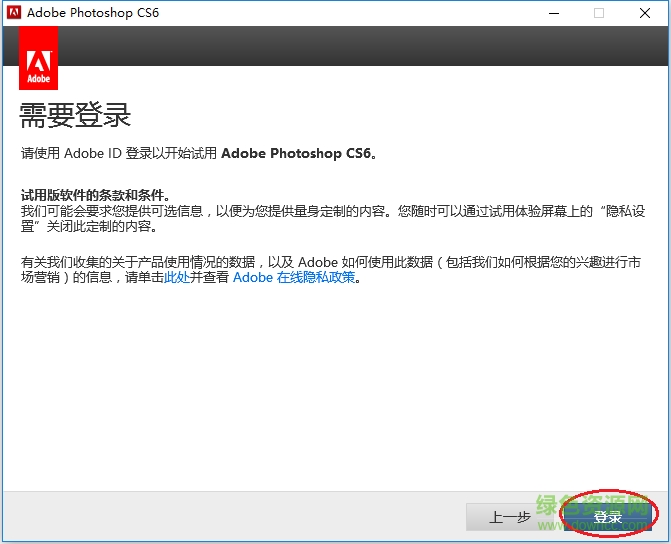Click the greyed-out maximize button
The image size is (671, 544).
click(x=599, y=13)
